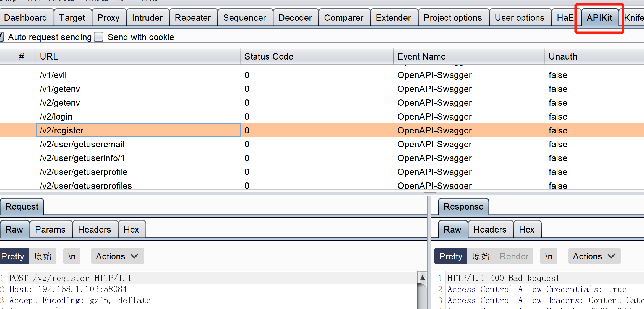Image resolution: width=644 pixels, height=309 pixels.
Task: Click the request editor scrollbar up arrow
Action: 422,277
